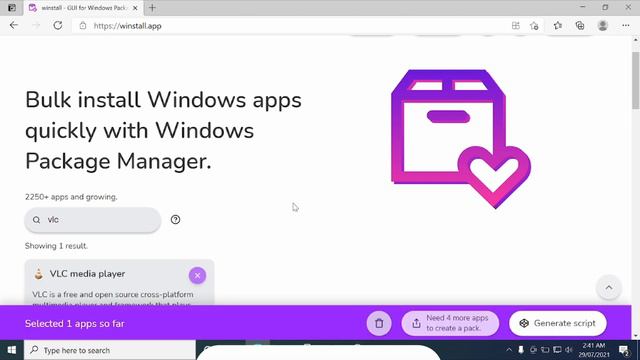Open the browser profile avatar

pos(603,26)
